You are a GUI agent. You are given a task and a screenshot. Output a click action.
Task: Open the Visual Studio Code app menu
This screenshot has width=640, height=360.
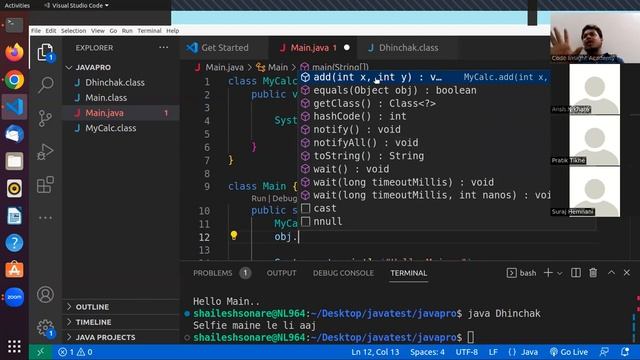76,5
